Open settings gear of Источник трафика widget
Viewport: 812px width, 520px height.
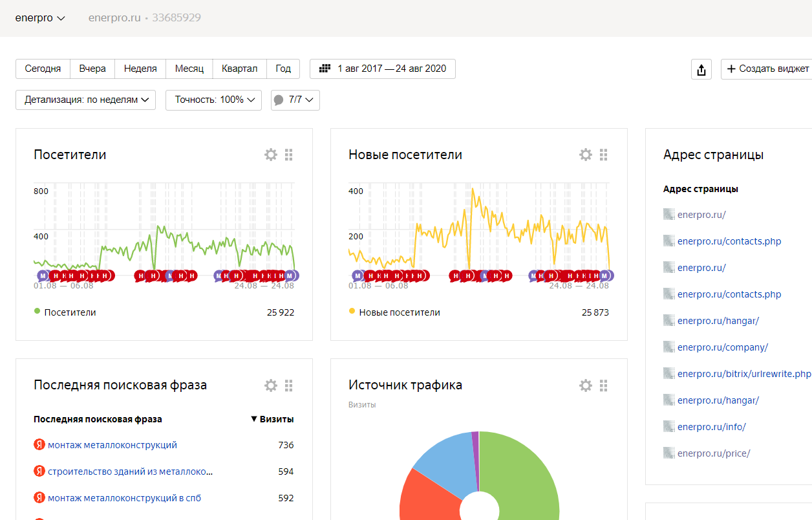point(586,385)
